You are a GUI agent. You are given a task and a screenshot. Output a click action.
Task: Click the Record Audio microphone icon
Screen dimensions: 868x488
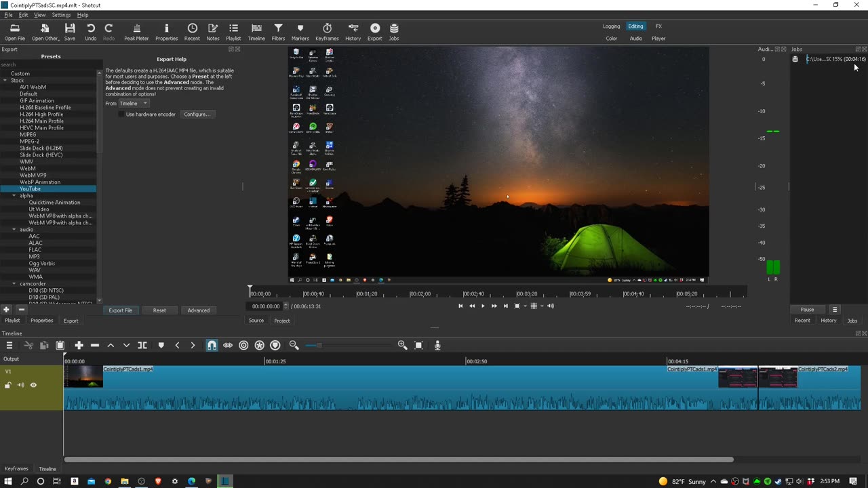[x=437, y=346]
